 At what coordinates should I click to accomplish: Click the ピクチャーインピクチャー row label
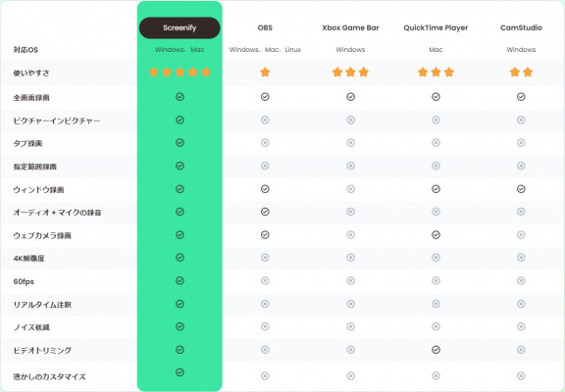(x=57, y=121)
